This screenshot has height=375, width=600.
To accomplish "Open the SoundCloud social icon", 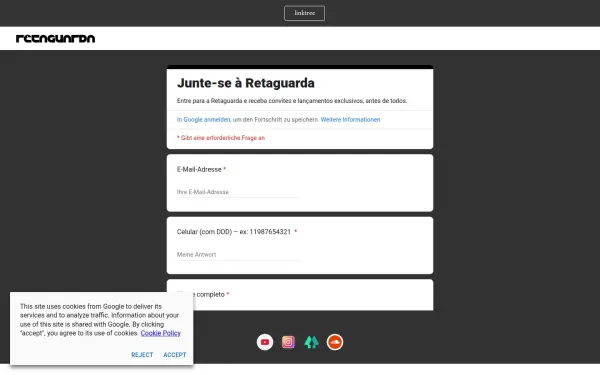I will [335, 342].
